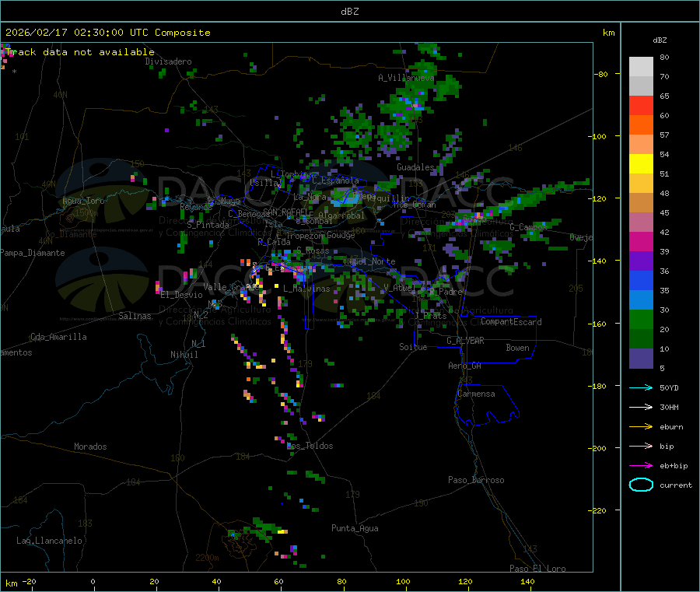Click the cyan 'current' ellipse in legend

coord(641,485)
